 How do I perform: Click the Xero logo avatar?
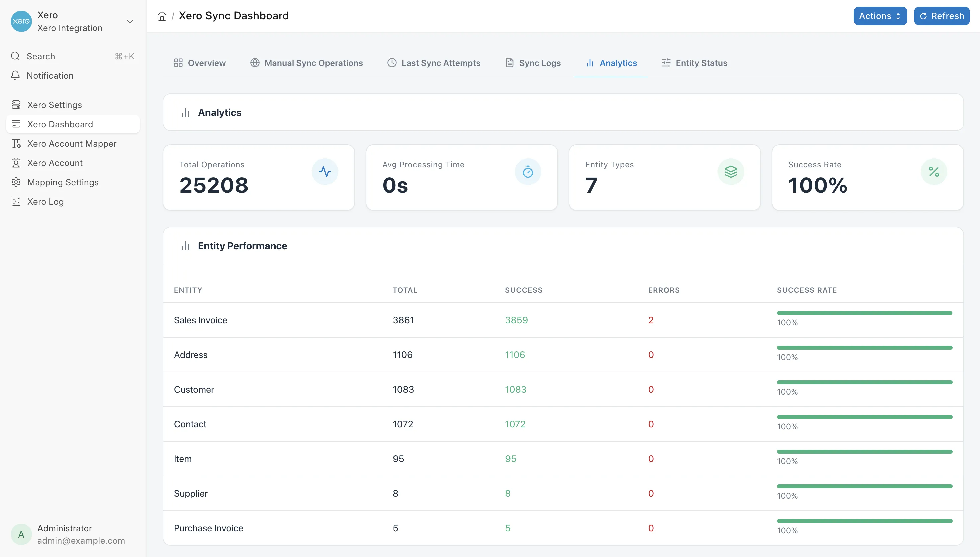(x=21, y=21)
